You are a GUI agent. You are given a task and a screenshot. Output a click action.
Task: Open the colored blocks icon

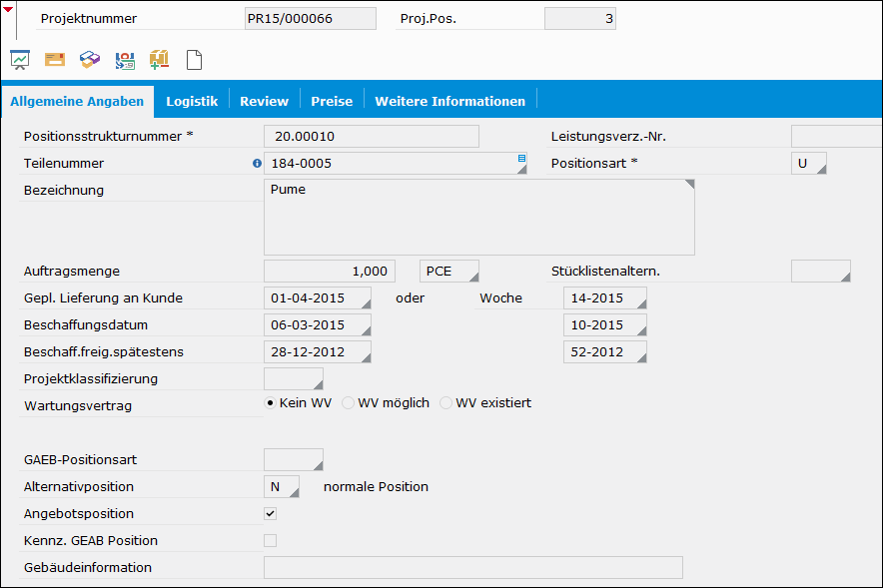click(90, 60)
